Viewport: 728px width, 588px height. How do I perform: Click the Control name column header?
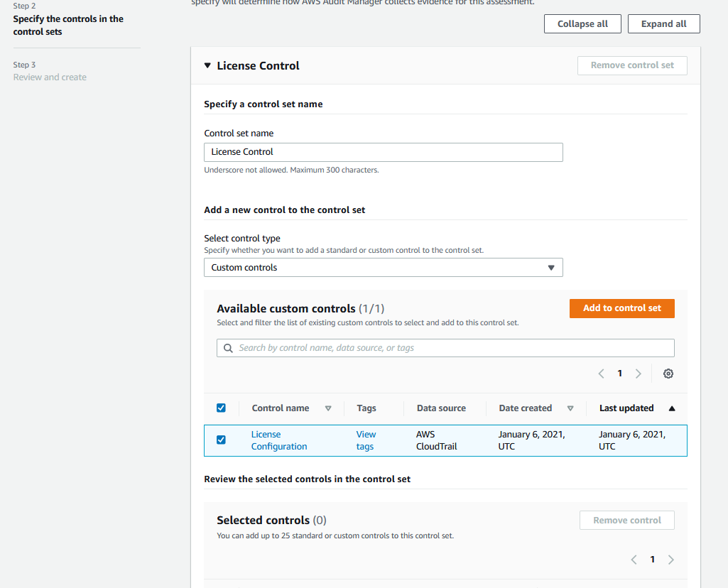click(281, 408)
